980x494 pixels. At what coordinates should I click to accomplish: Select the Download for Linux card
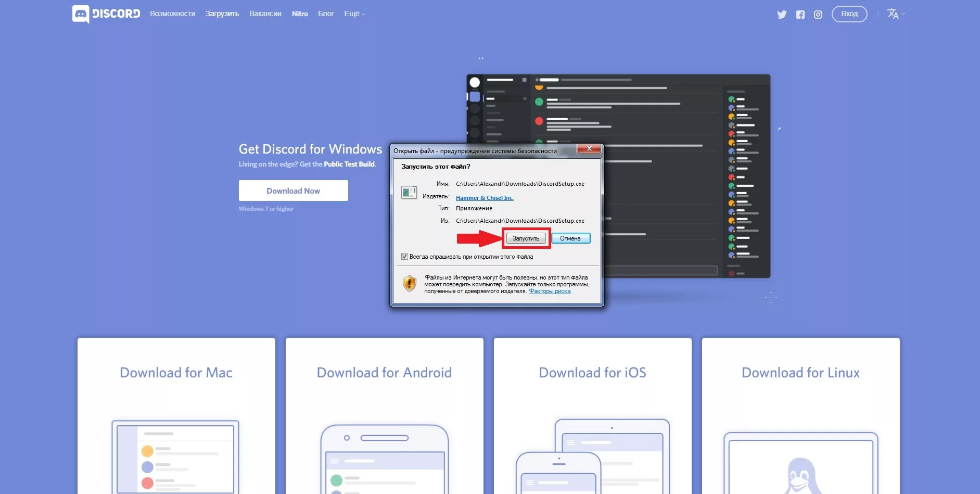(801, 416)
